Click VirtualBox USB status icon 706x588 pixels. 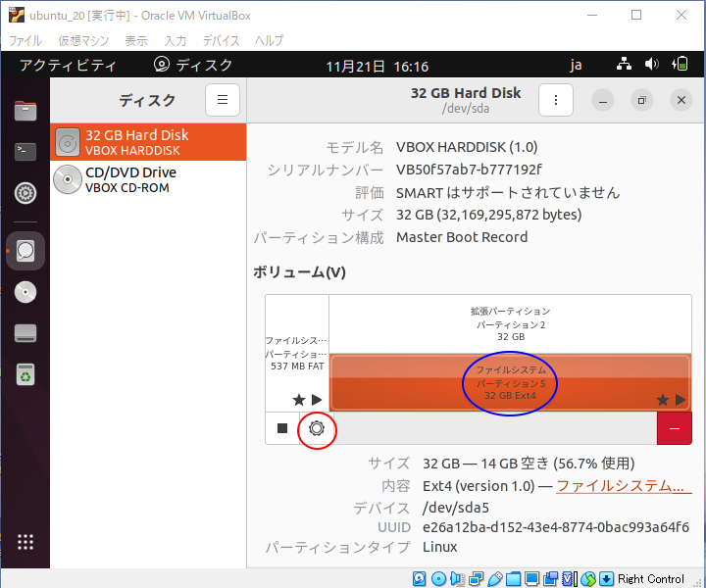point(494,578)
